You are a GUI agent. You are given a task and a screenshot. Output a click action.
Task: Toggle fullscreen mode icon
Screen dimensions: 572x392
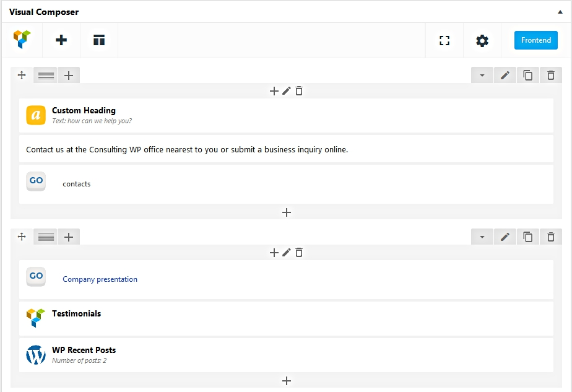point(444,41)
